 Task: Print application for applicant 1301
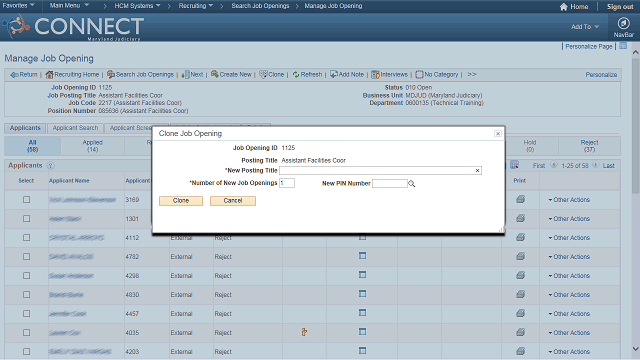(520, 218)
